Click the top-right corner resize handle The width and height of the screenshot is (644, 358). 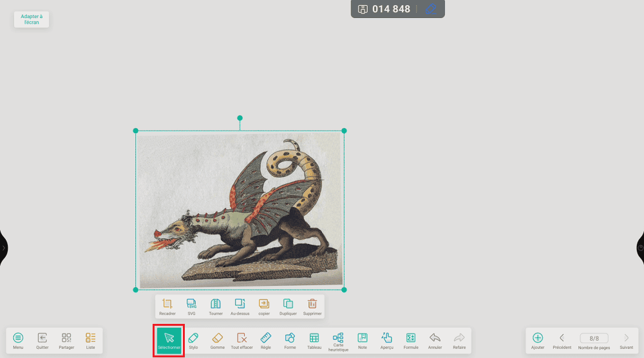click(344, 131)
